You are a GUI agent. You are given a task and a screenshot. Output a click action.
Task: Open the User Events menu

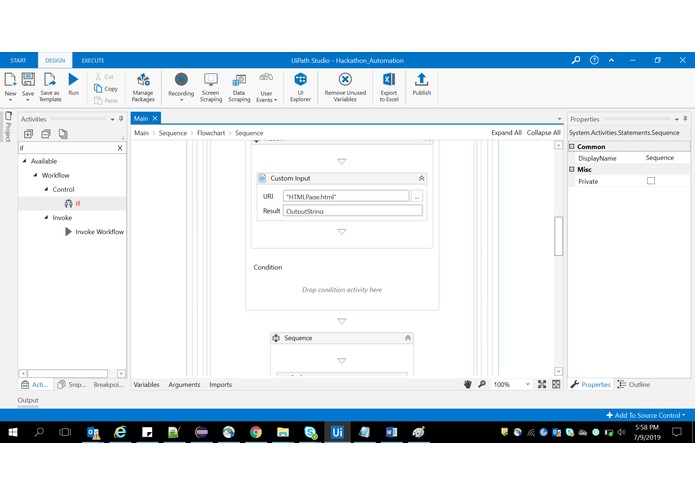pyautogui.click(x=266, y=87)
